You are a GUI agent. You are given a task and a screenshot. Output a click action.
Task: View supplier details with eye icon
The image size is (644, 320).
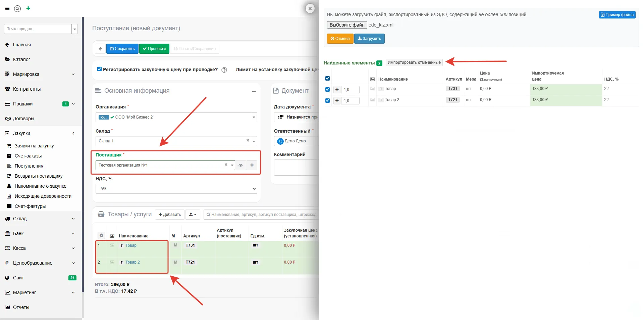point(240,165)
